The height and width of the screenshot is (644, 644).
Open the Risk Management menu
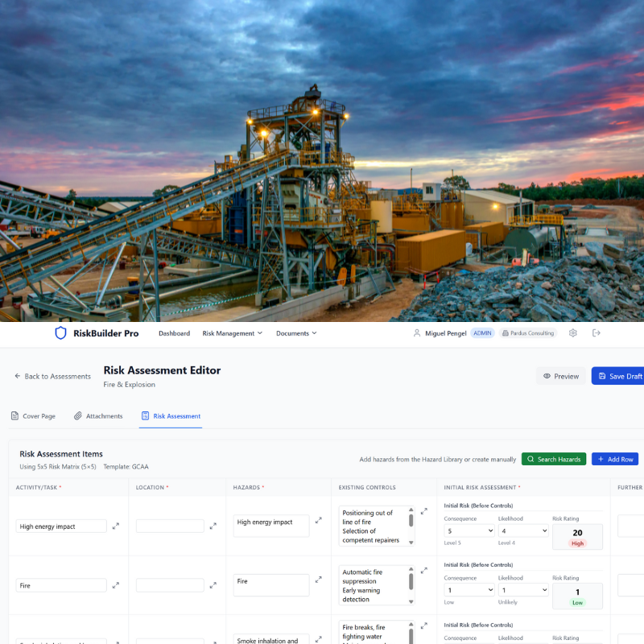click(x=232, y=333)
